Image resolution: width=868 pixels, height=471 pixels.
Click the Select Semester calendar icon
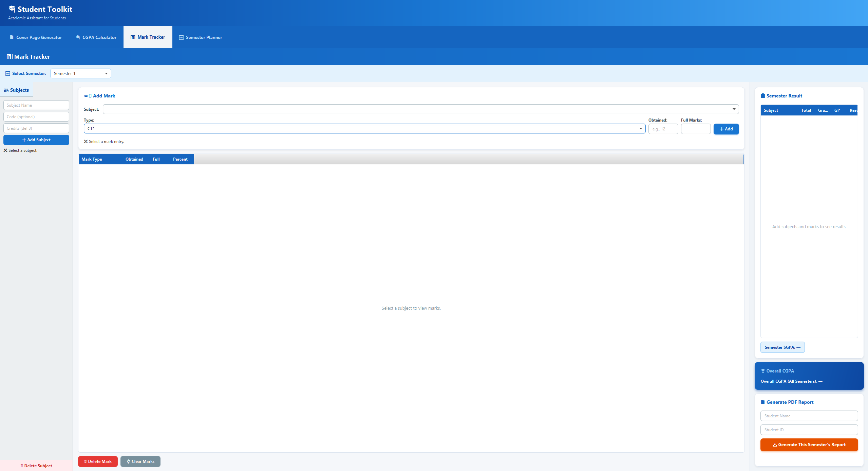click(x=8, y=74)
